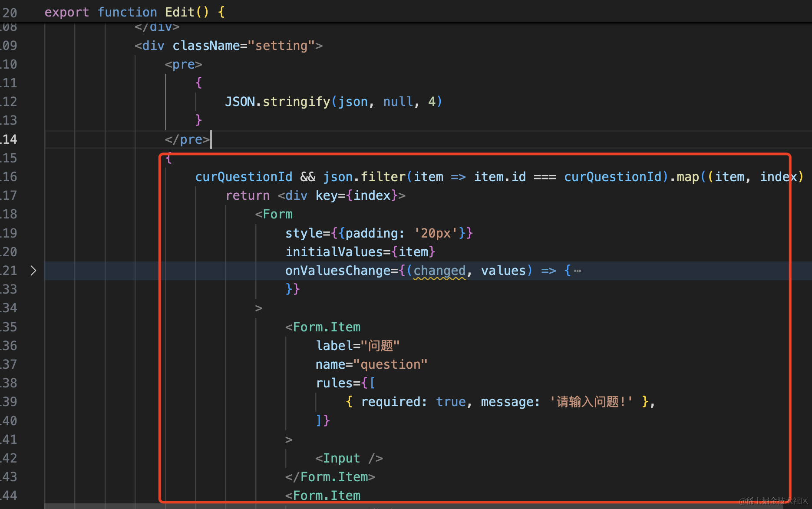Select line number 114 in the gutter
This screenshot has width=812, height=509.
[x=10, y=139]
